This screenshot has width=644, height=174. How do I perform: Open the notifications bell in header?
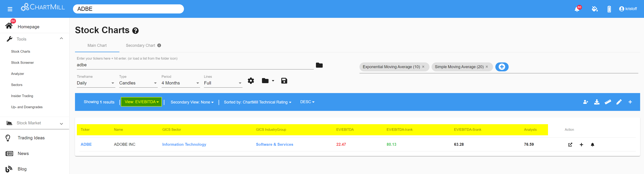[x=577, y=9]
